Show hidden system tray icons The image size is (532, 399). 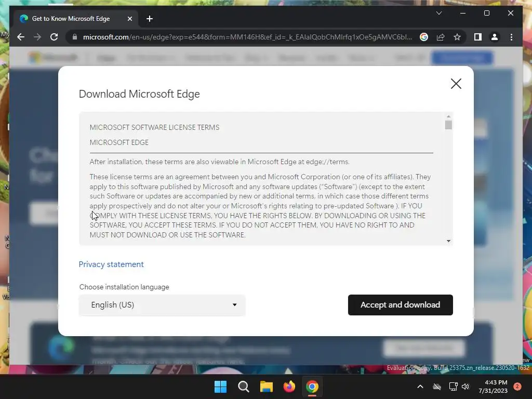tap(420, 387)
